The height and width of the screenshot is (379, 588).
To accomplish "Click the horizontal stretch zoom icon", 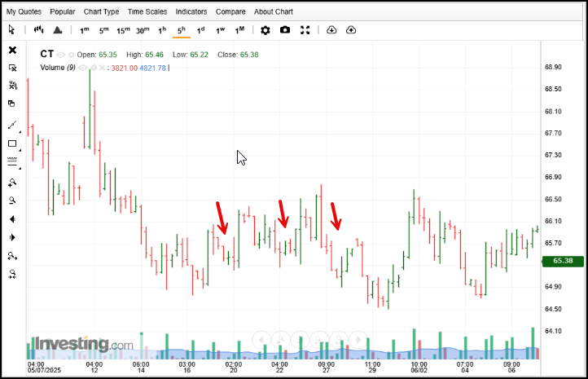I will [x=12, y=256].
